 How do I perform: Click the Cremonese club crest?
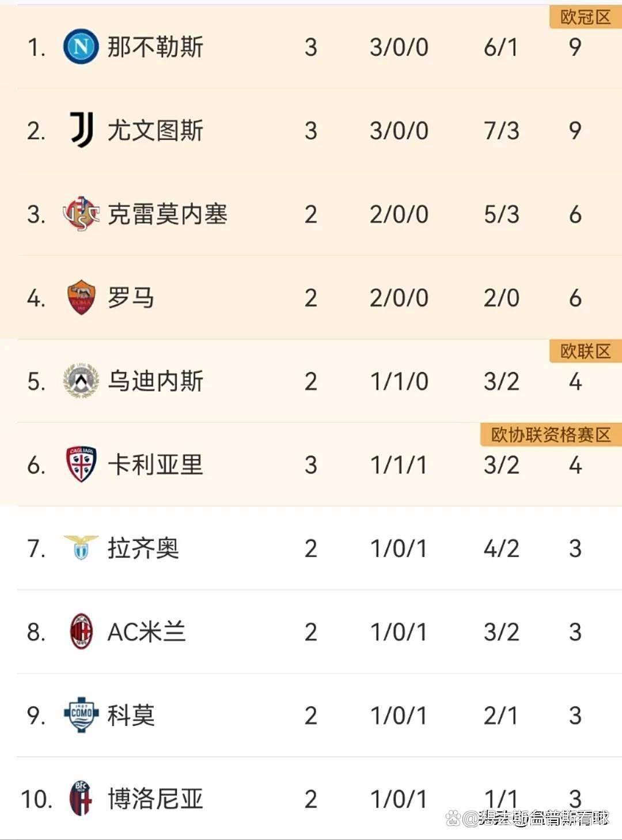tap(81, 214)
